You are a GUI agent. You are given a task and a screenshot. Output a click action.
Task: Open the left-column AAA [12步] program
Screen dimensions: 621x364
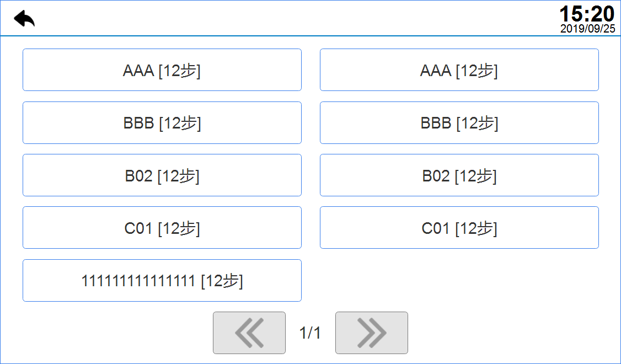tap(162, 70)
